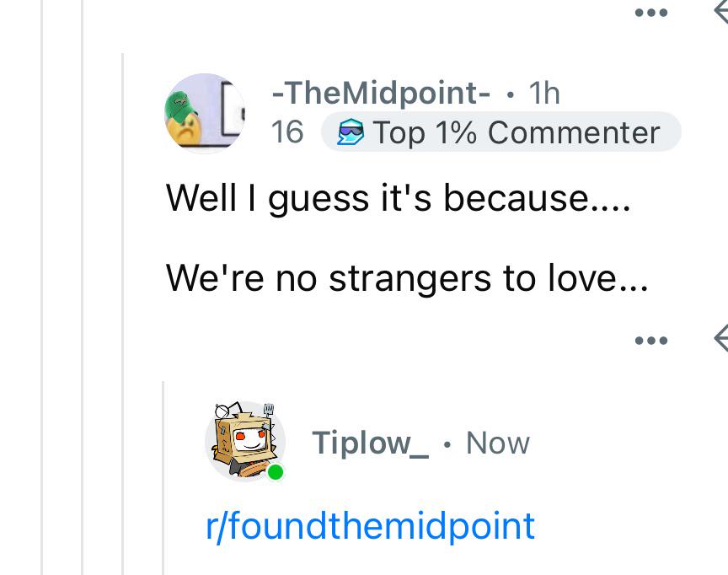The height and width of the screenshot is (575, 728).
Task: Tap the 16 score count
Action: [x=287, y=132]
